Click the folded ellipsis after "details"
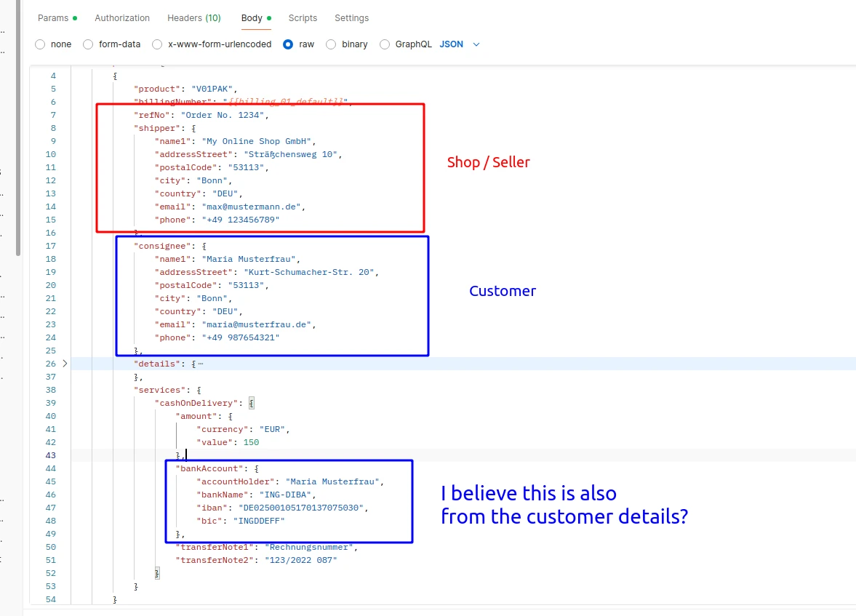The width and height of the screenshot is (856, 616). tap(200, 364)
